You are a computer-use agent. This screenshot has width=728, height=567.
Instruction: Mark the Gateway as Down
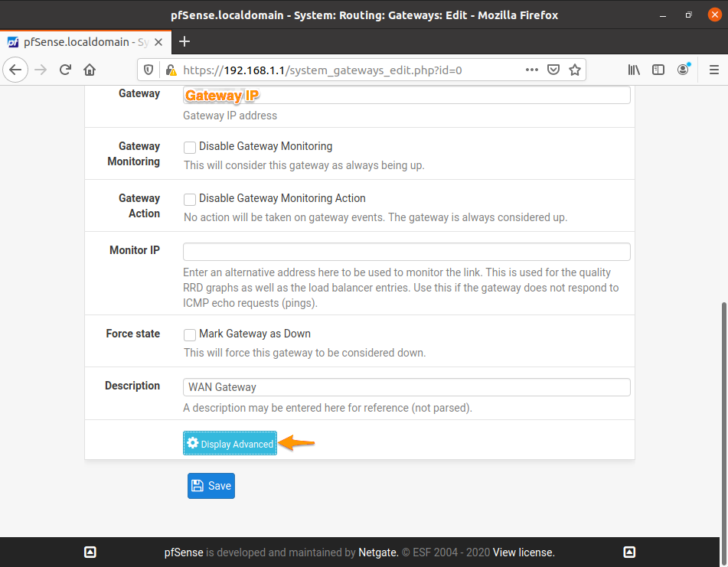click(x=189, y=334)
